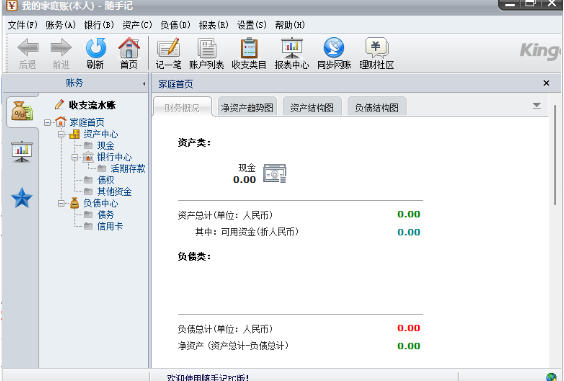Open 理财社区 community chat icon

pyautogui.click(x=376, y=47)
